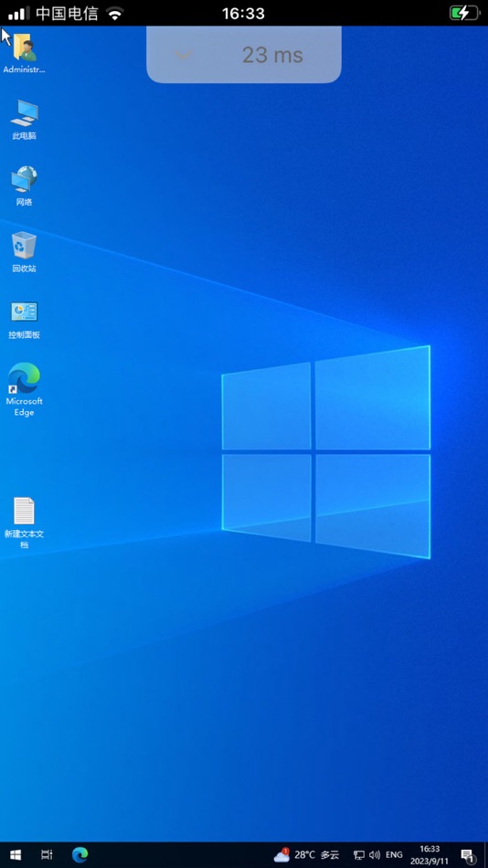Viewport: 488px width, 868px height.
Task: Select the 控制面板 control panel icon
Action: pyautogui.click(x=24, y=320)
